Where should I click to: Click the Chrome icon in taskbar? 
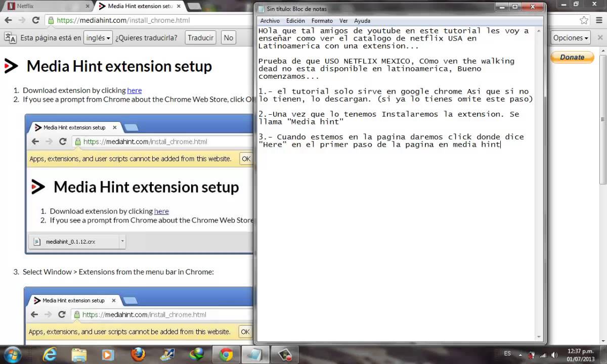click(x=226, y=354)
